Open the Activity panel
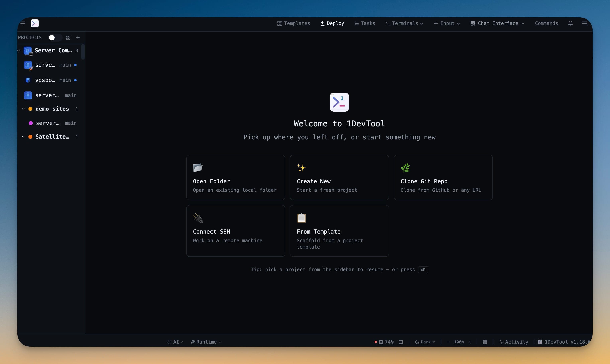This screenshot has width=610, height=364. (x=514, y=342)
